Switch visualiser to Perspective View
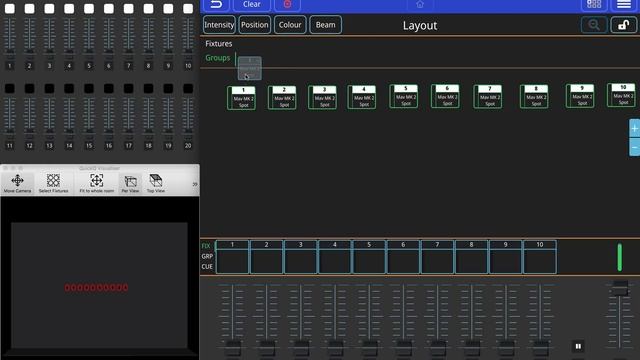The image size is (640, 360). coord(130,183)
